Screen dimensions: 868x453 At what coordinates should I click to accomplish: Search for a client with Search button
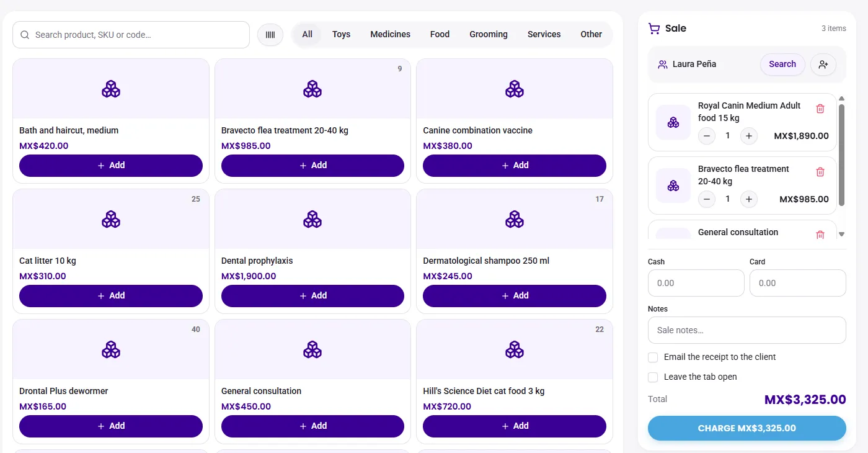pyautogui.click(x=782, y=64)
